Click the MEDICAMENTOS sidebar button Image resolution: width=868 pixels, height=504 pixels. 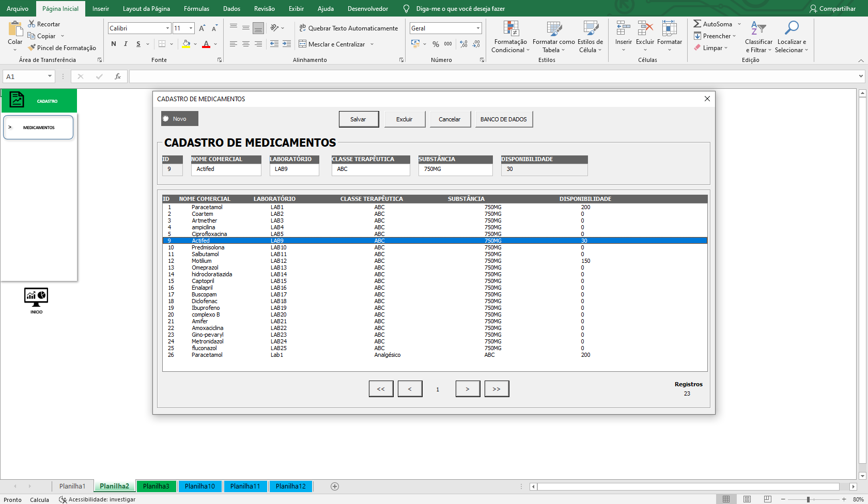click(38, 128)
